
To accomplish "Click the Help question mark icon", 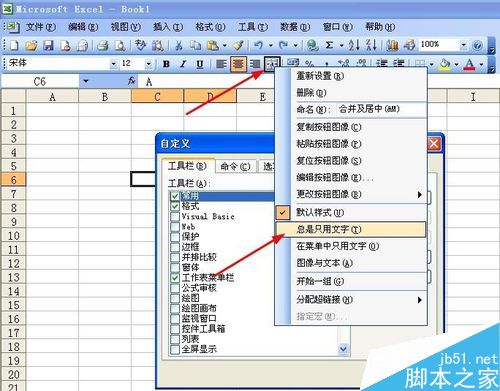I will point(477,45).
